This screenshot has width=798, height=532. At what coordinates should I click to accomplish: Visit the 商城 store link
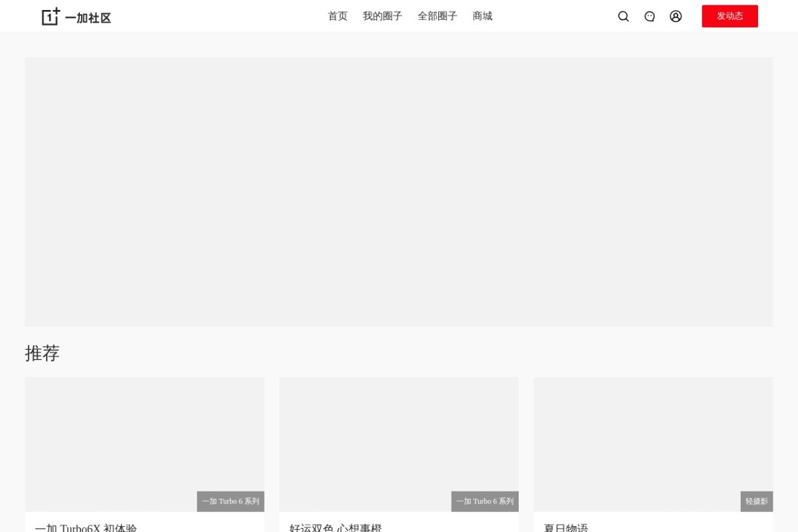(482, 16)
